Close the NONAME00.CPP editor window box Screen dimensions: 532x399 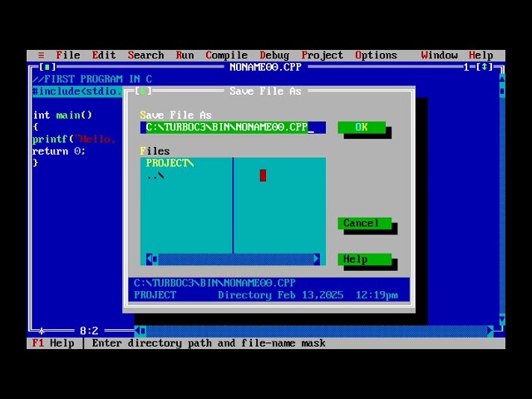pos(47,66)
